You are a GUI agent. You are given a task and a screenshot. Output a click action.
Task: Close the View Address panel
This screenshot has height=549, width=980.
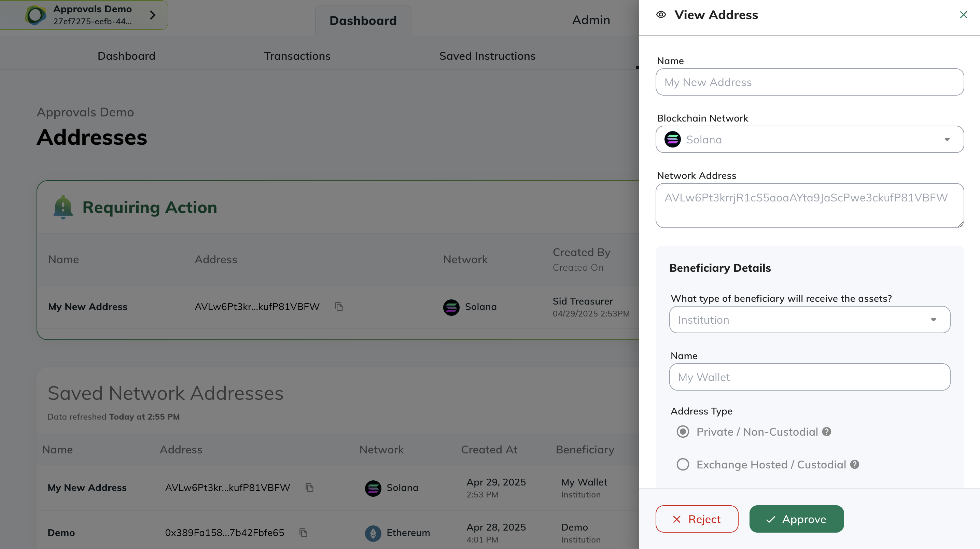point(963,15)
